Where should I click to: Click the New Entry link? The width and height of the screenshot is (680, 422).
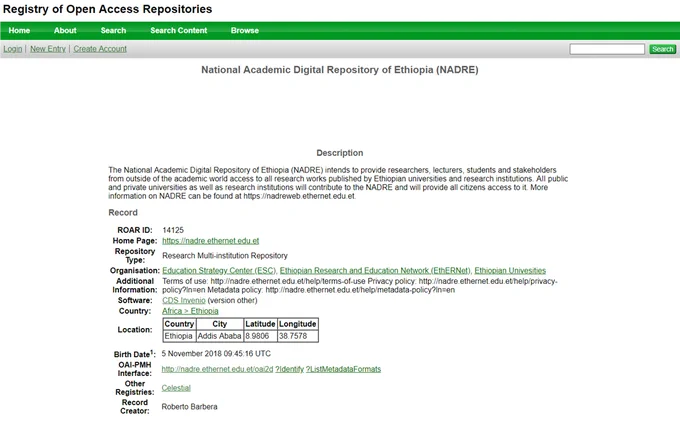coord(48,49)
